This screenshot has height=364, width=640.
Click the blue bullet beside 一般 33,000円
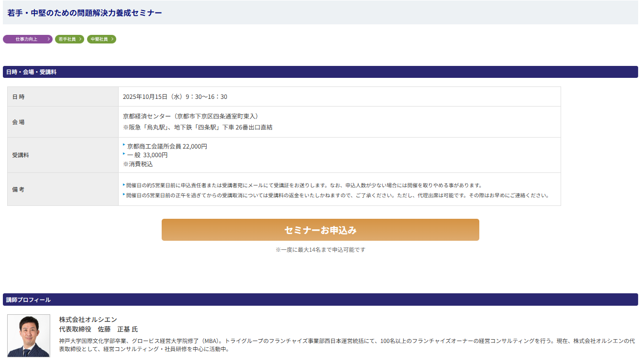[x=124, y=153]
